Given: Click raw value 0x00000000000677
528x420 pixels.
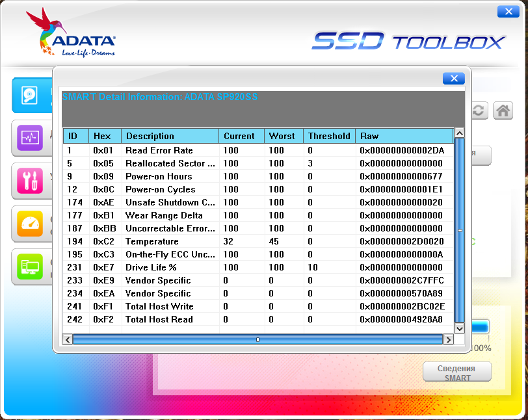Looking at the screenshot, I should pos(401,176).
